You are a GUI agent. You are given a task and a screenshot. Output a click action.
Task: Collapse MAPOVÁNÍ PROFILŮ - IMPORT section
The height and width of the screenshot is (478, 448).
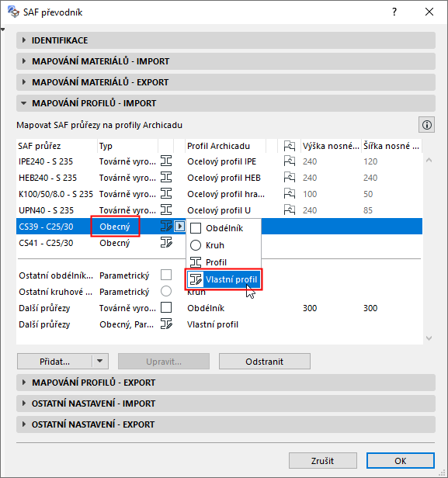(226, 103)
